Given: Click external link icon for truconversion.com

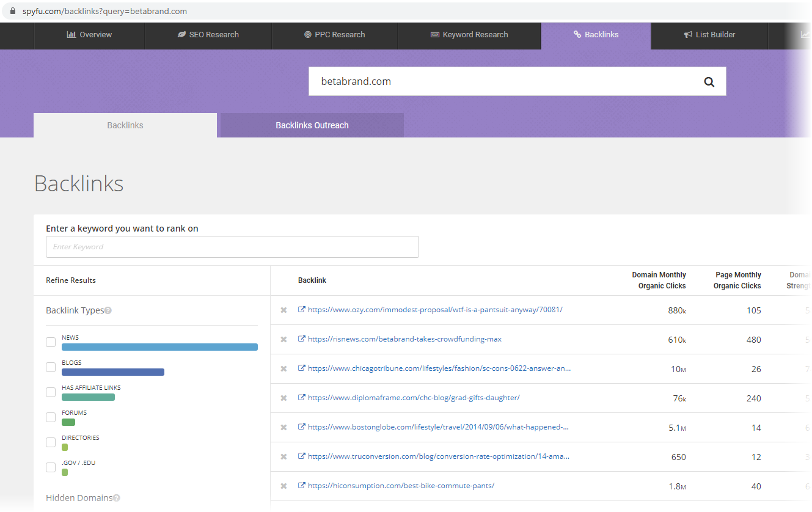Looking at the screenshot, I should [x=302, y=456].
